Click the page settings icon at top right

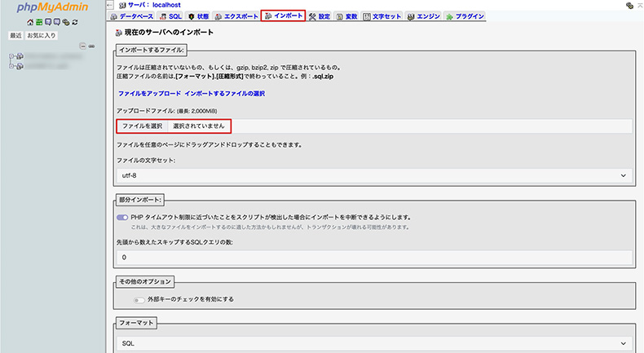(630, 5)
